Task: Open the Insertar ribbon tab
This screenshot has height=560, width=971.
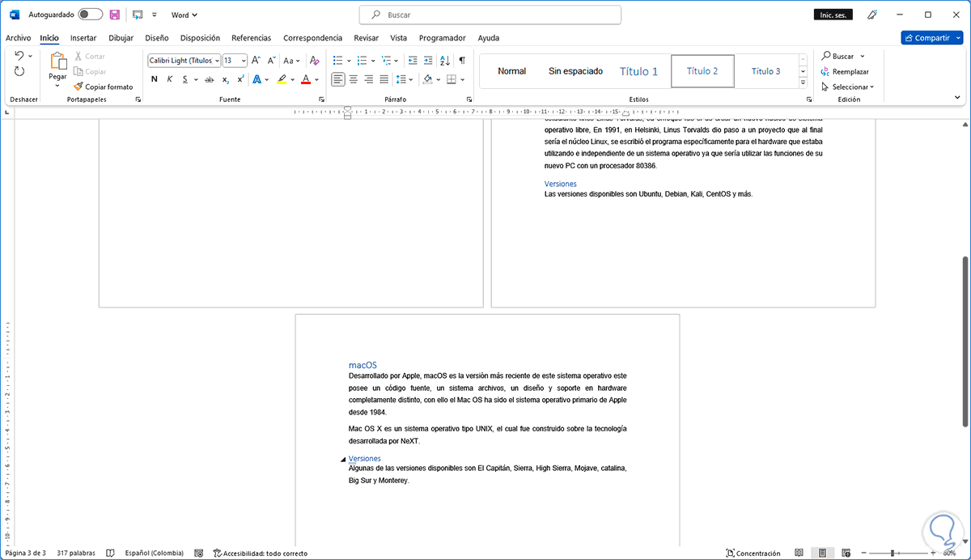Action: click(83, 38)
